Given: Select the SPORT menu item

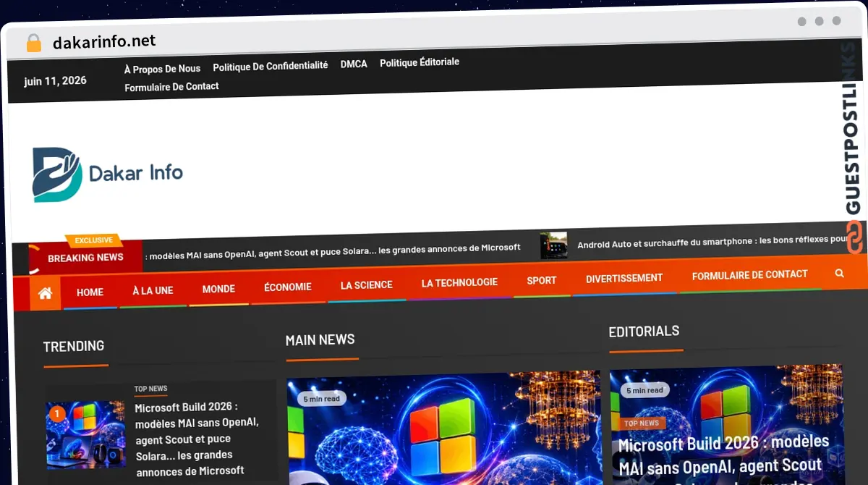Looking at the screenshot, I should pyautogui.click(x=542, y=280).
